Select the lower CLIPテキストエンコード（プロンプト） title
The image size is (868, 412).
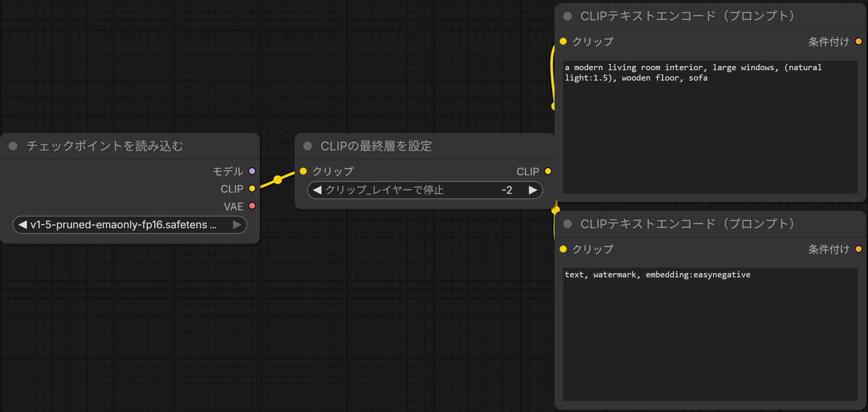pyautogui.click(x=687, y=224)
